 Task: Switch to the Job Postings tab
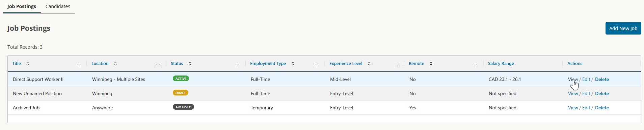[22, 6]
